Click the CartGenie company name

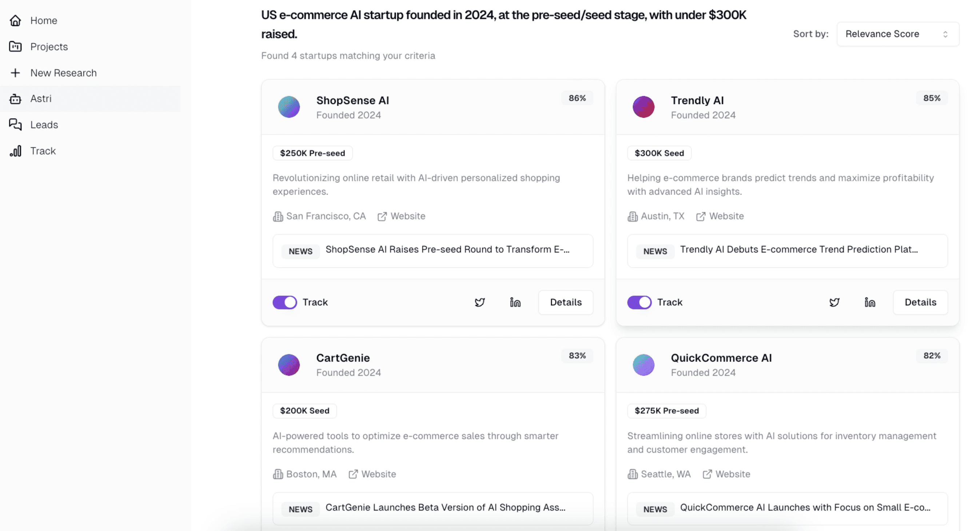[343, 358]
